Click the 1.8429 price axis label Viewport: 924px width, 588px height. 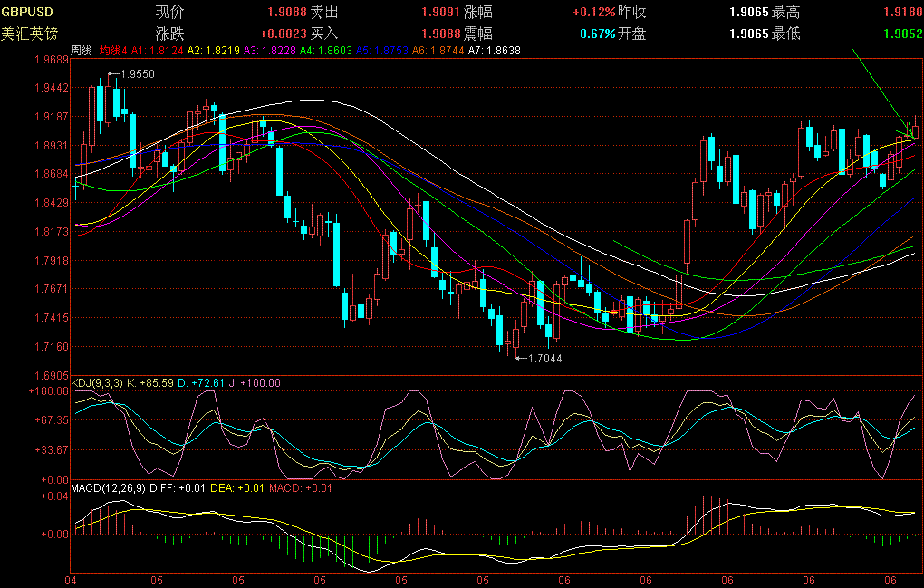tap(52, 203)
